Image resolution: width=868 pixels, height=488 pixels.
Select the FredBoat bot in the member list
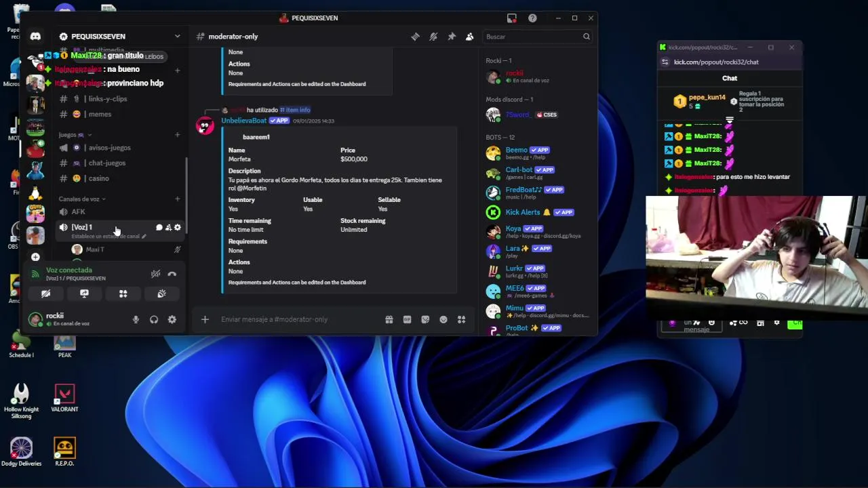pos(536,192)
